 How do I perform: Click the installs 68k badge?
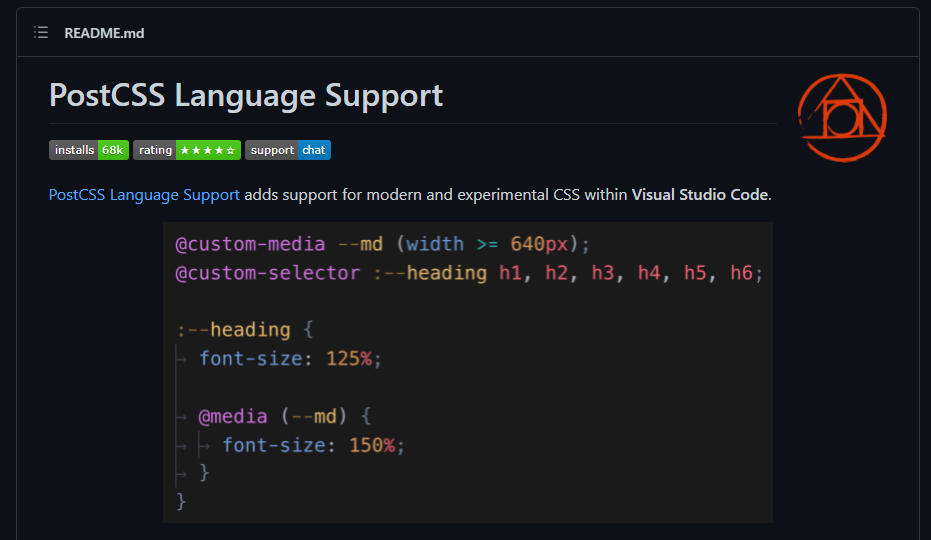coord(89,150)
